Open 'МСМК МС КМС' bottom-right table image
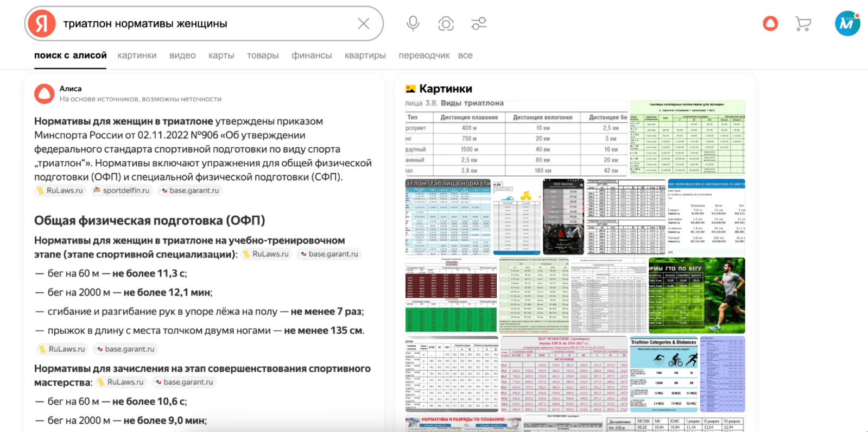The width and height of the screenshot is (868, 432). click(675, 424)
